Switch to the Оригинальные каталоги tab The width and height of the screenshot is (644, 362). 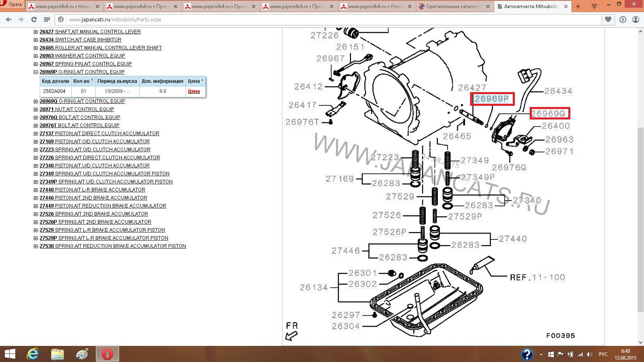pyautogui.click(x=453, y=6)
